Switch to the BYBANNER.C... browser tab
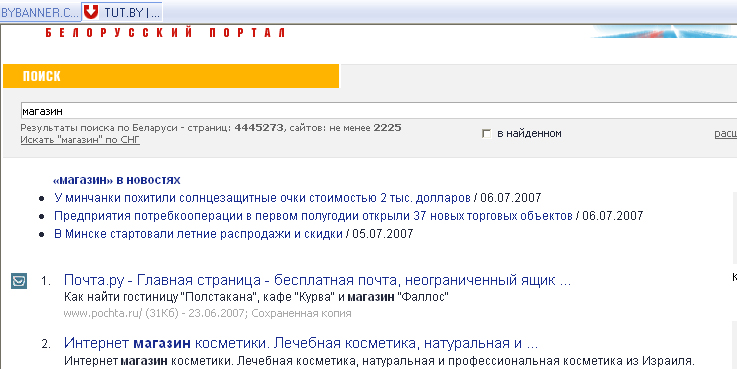This screenshot has height=369, width=737. (40, 13)
